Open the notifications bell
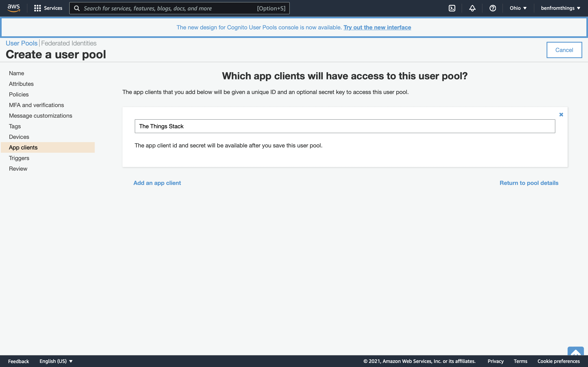The height and width of the screenshot is (367, 588). pyautogui.click(x=472, y=8)
